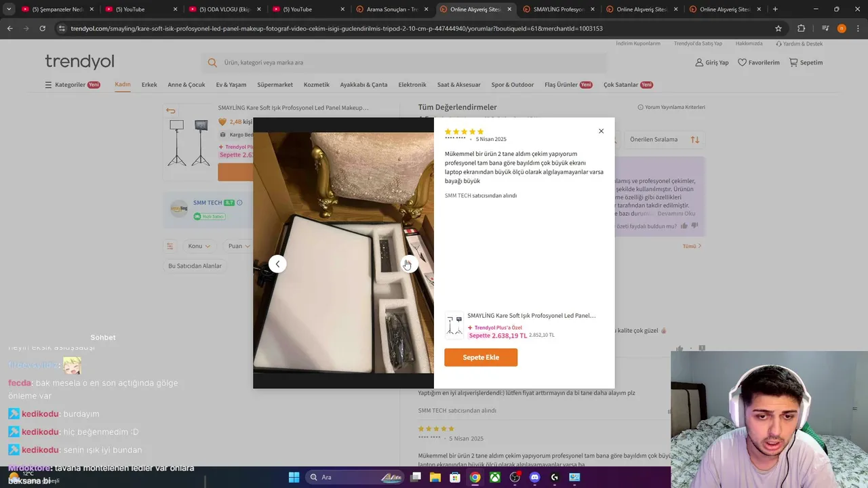
Task: View site information icon in address bar
Action: point(62,28)
